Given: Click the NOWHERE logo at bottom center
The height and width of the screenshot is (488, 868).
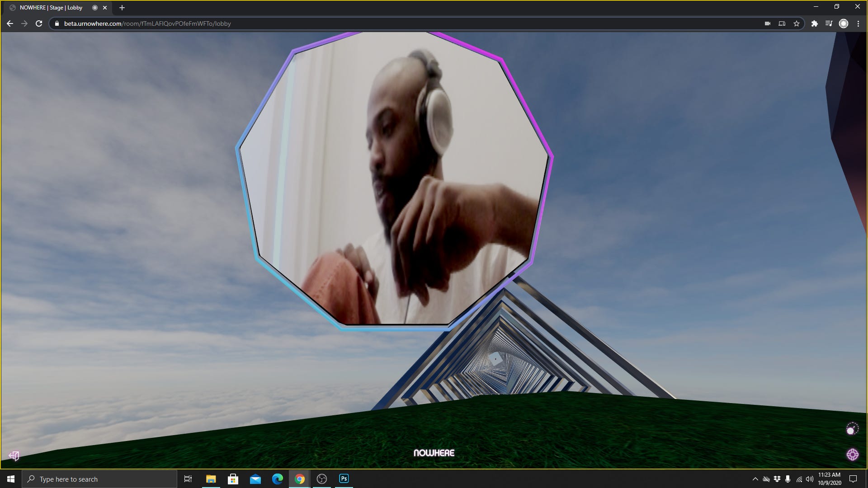Looking at the screenshot, I should point(434,453).
